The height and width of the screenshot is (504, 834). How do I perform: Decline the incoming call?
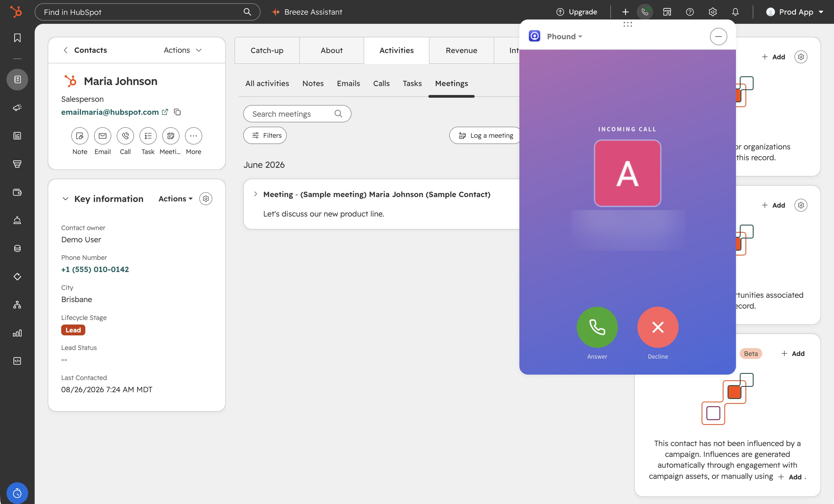pos(658,327)
